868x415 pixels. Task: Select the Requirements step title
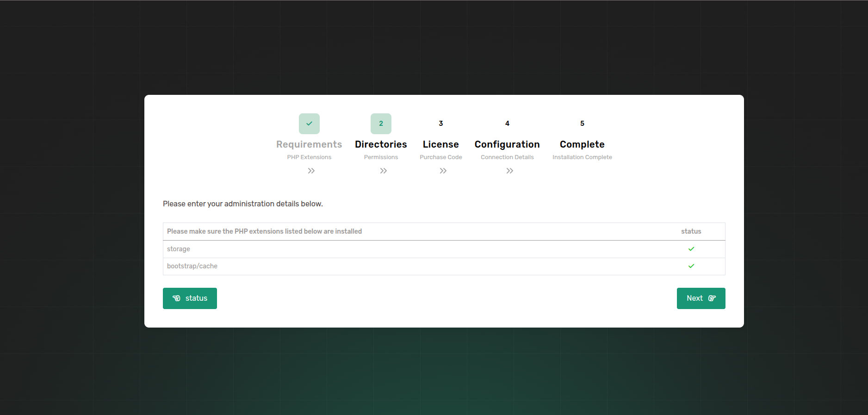click(x=309, y=144)
